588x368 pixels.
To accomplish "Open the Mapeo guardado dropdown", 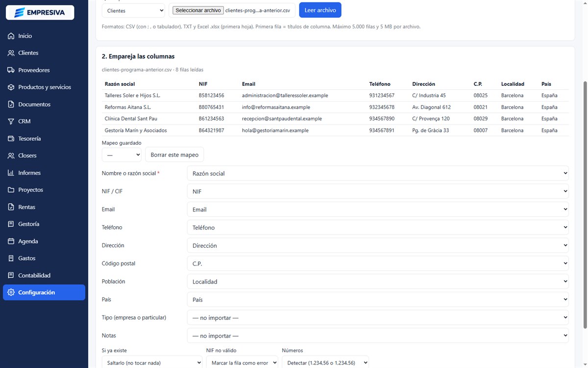I will pyautogui.click(x=122, y=155).
